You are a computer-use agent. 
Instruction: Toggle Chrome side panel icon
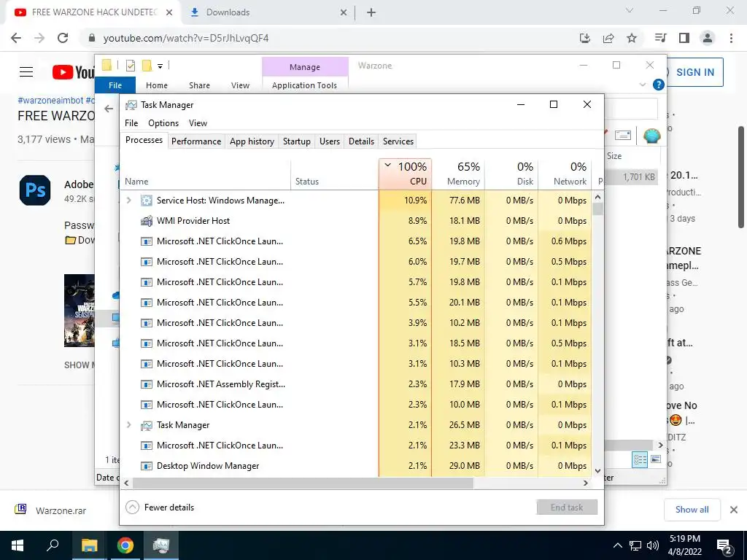coord(684,38)
